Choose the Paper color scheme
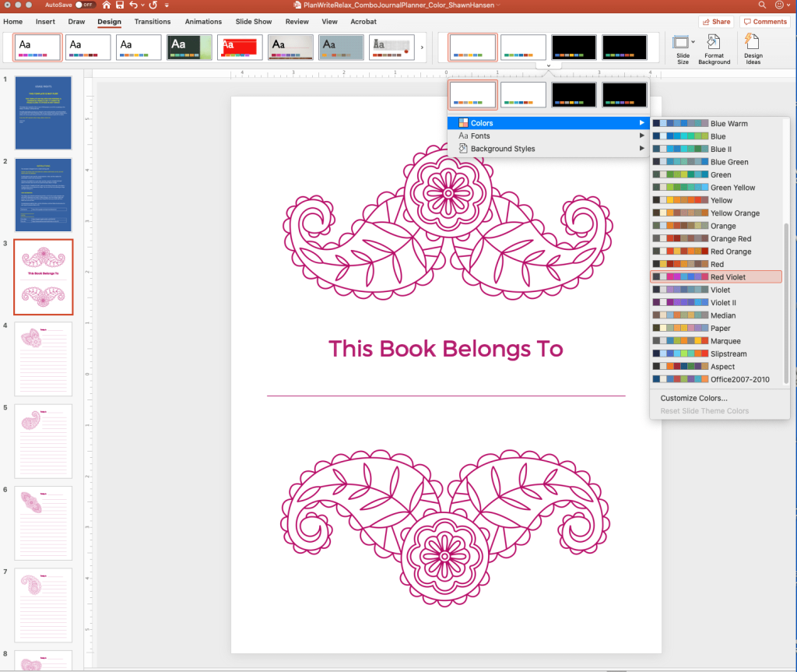The height and width of the screenshot is (672, 797). pyautogui.click(x=716, y=328)
